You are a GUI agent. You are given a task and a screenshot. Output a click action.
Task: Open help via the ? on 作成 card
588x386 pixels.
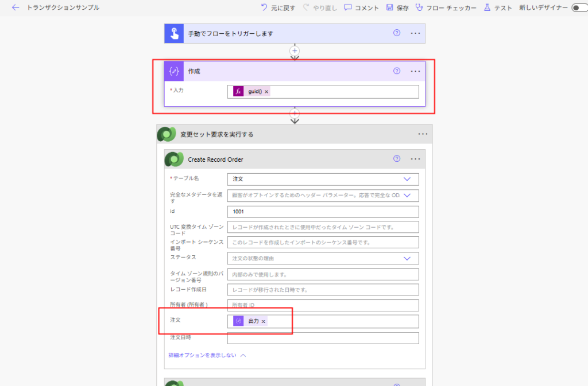(396, 71)
